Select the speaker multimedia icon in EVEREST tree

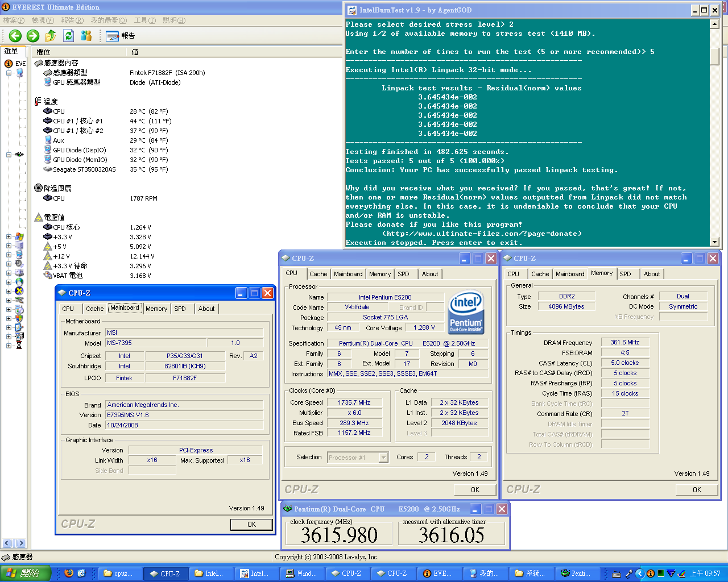[x=19, y=264]
